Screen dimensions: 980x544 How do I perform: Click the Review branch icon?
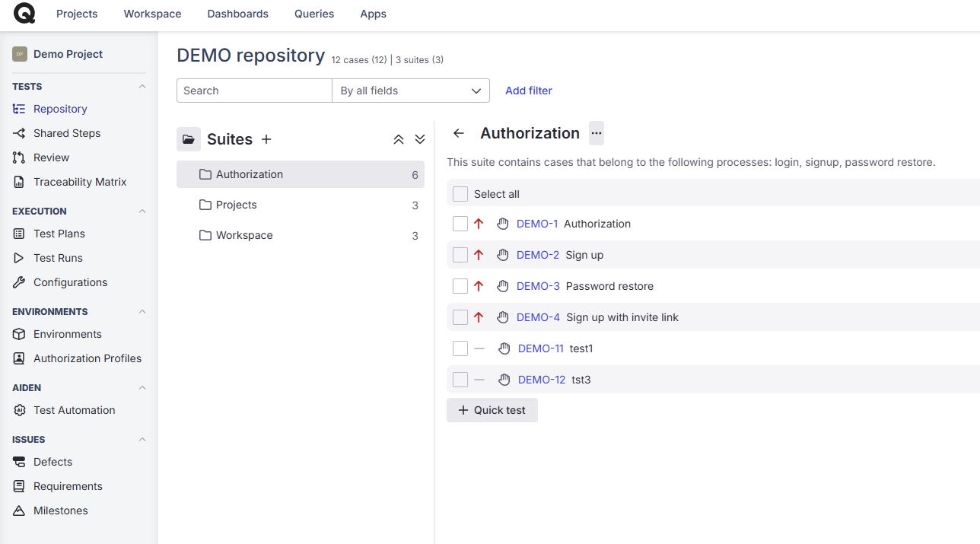(19, 157)
